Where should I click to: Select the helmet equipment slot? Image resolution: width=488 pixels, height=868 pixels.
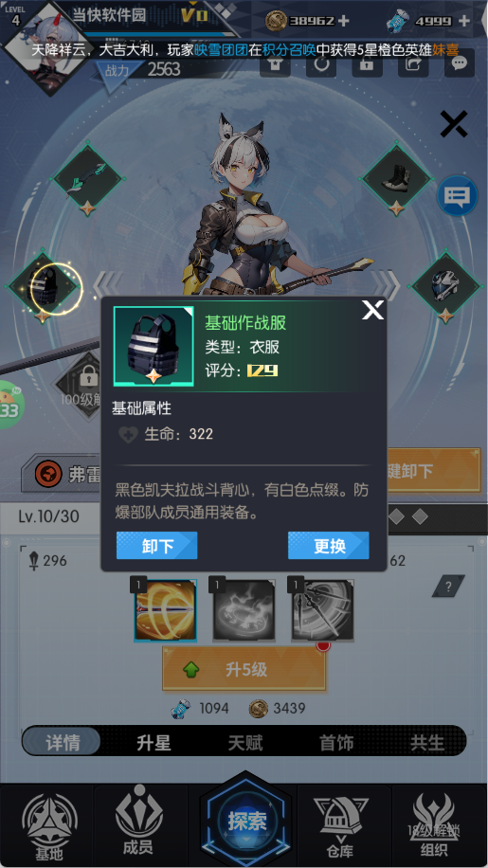(x=446, y=285)
